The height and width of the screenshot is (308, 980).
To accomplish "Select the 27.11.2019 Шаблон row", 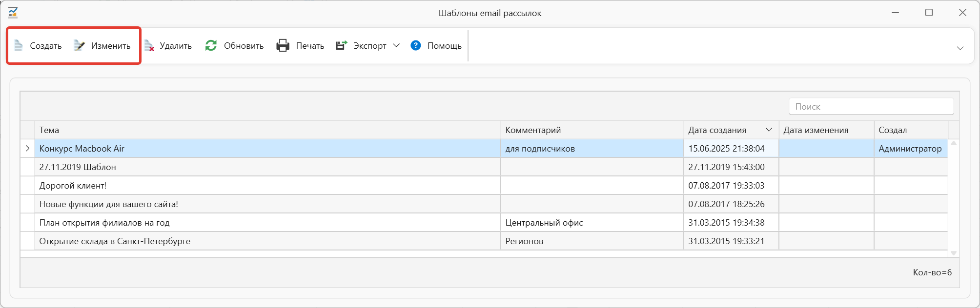I will click(x=484, y=167).
